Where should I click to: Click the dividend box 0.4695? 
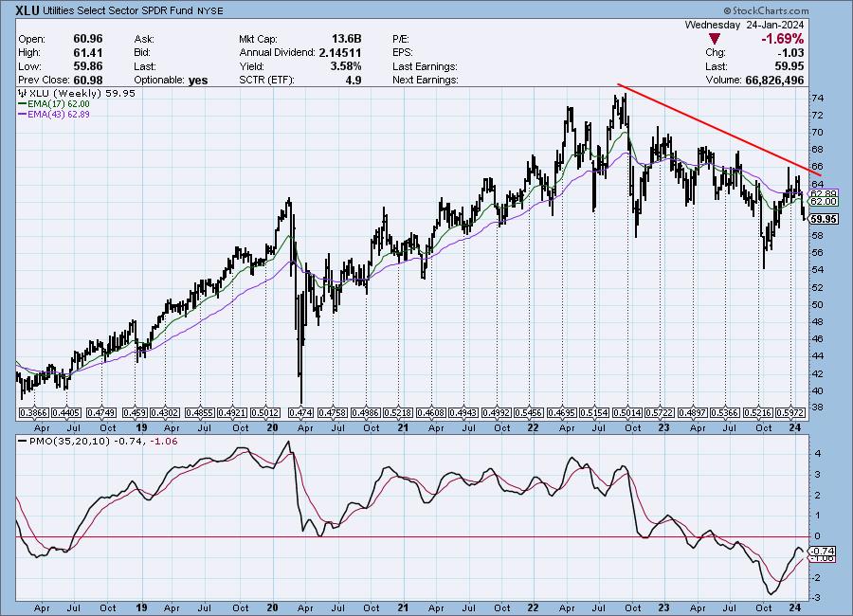(x=562, y=413)
